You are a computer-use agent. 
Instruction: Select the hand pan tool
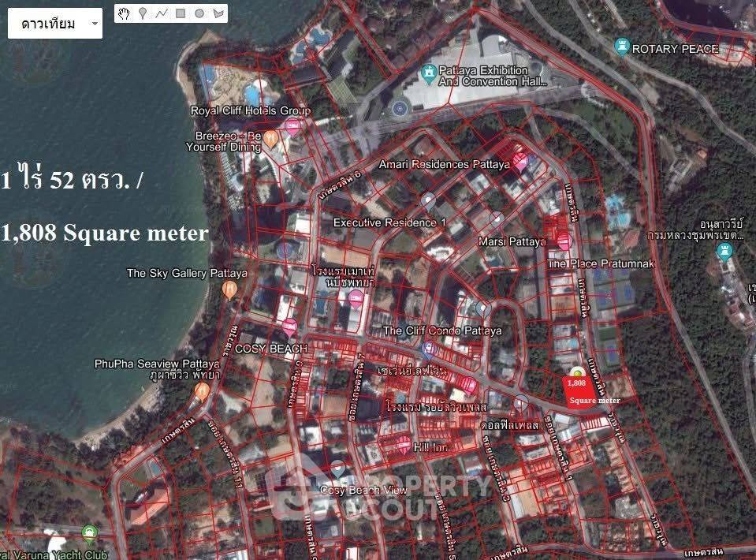click(124, 13)
